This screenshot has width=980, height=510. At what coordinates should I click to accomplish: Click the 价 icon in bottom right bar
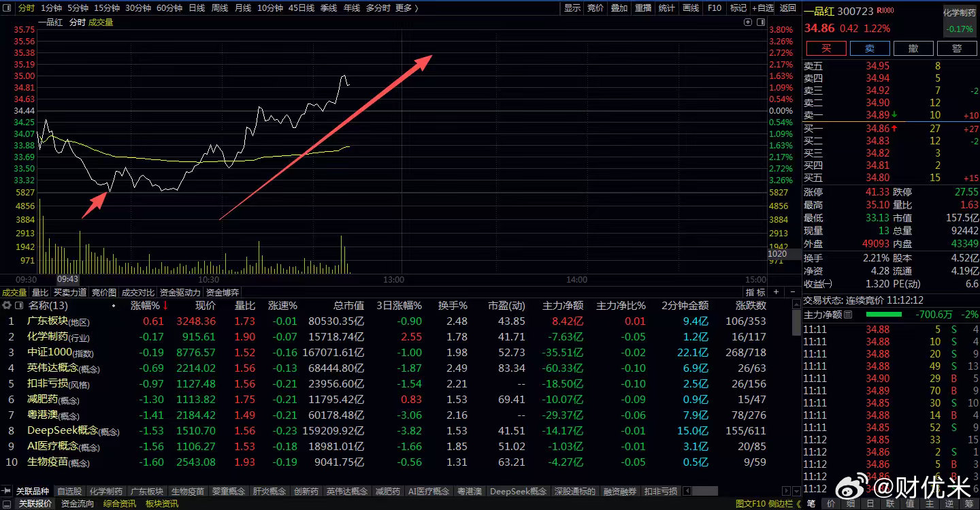[x=831, y=503]
